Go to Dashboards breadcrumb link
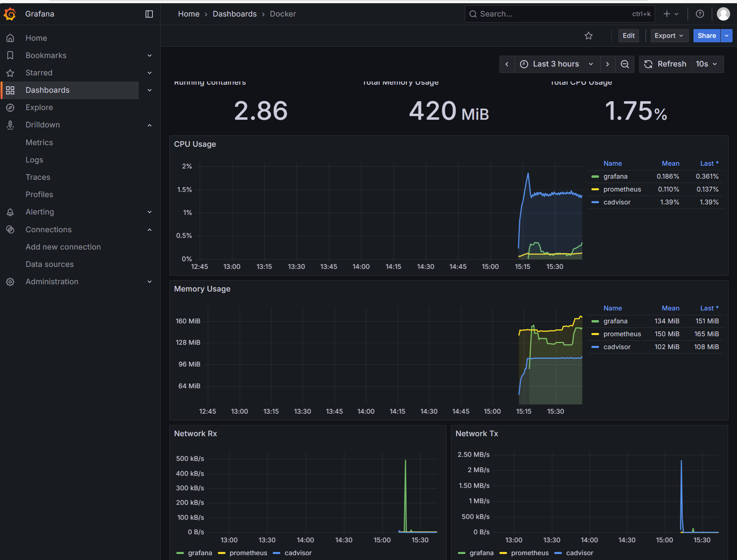This screenshot has height=560, width=737. [235, 14]
